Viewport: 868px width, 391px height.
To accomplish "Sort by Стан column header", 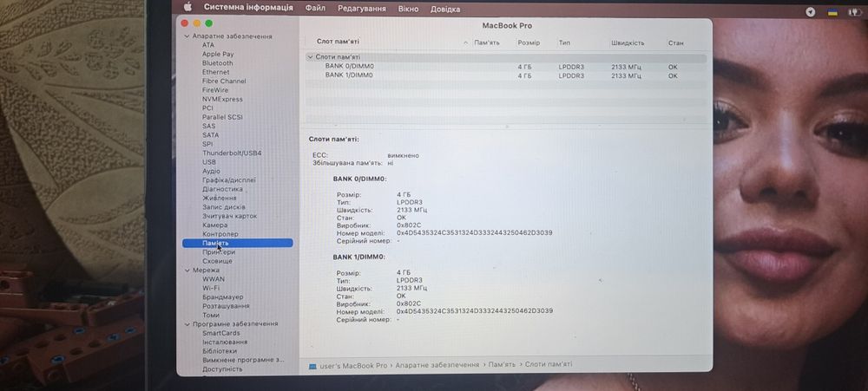I will (675, 43).
